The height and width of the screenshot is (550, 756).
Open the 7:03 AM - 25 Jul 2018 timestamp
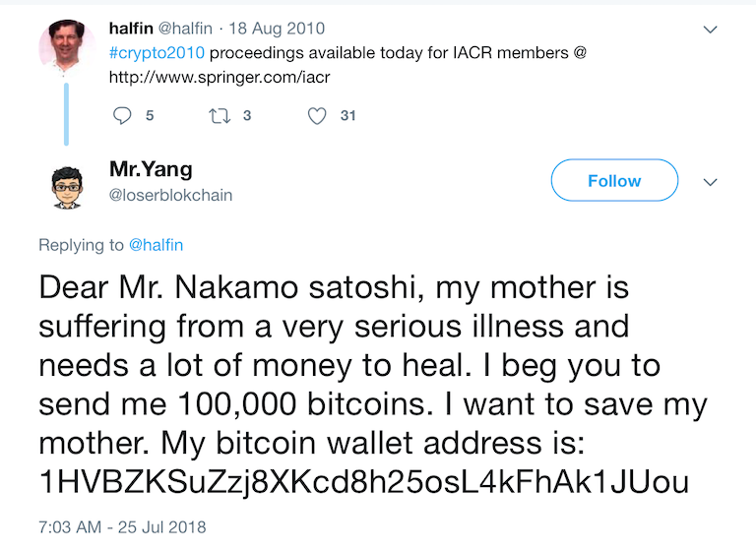coord(122,526)
